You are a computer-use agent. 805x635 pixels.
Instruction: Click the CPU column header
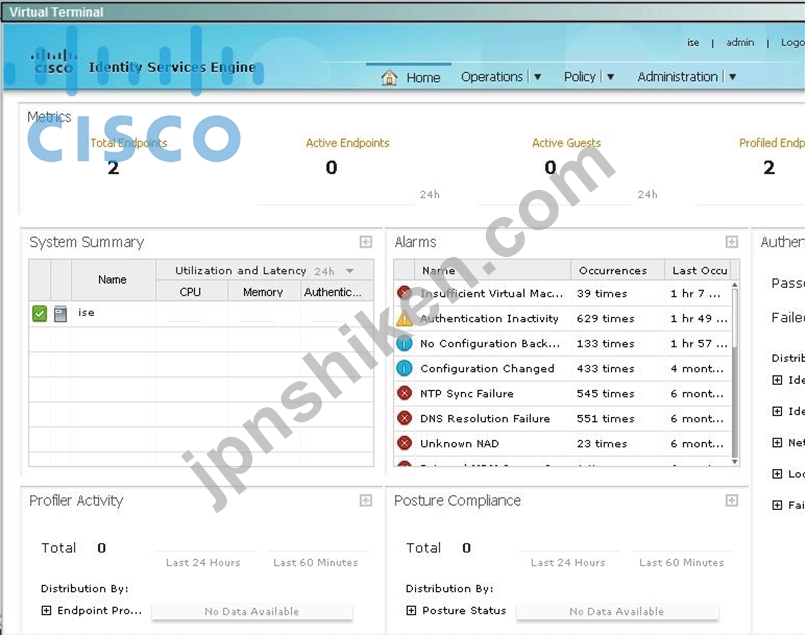coord(191,291)
